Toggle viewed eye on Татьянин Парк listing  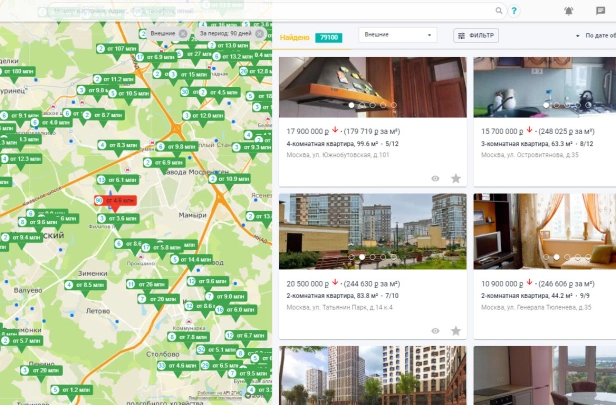tap(435, 331)
